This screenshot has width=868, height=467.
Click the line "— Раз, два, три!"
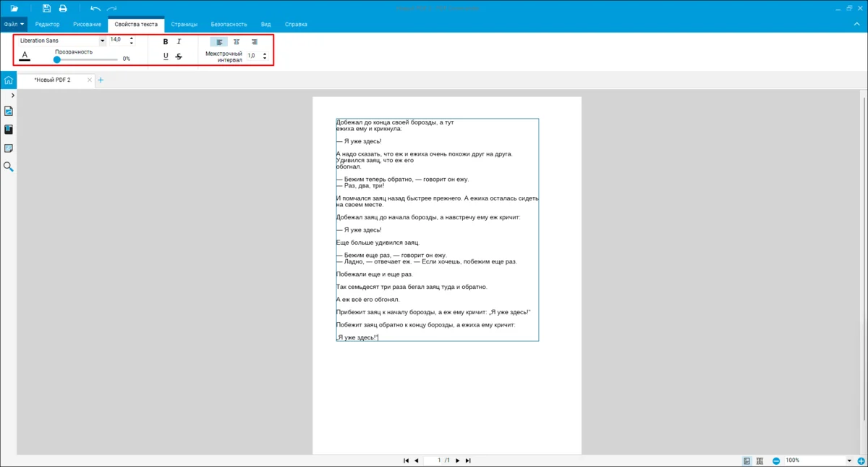coord(360,185)
